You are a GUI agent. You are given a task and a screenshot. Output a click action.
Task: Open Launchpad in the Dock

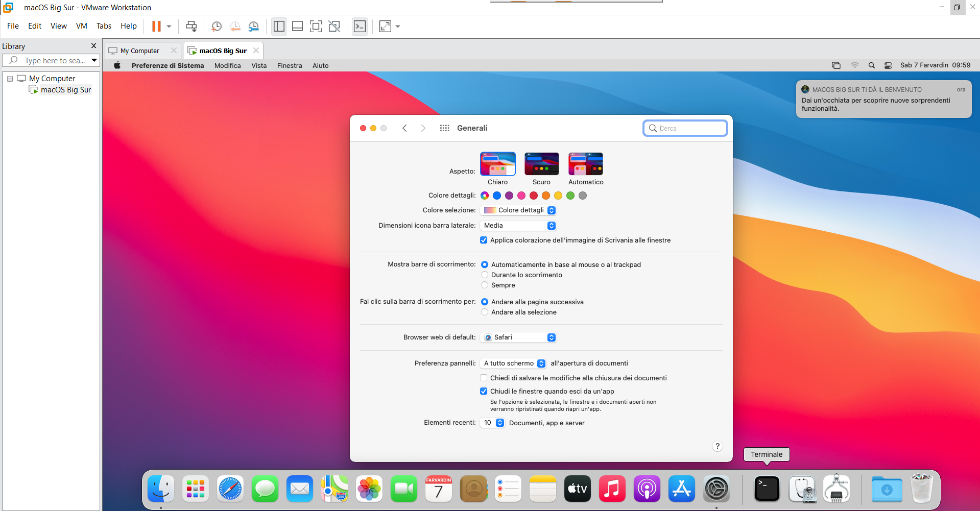click(196, 489)
